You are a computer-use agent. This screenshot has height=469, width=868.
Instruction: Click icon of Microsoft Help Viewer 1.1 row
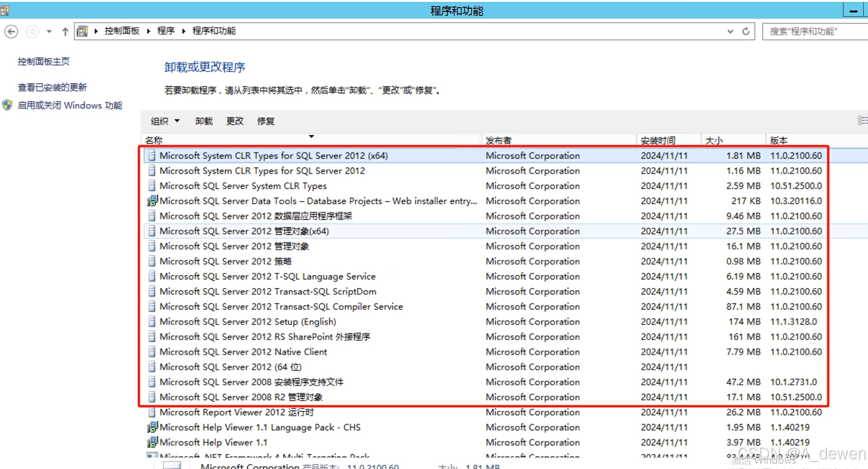[152, 442]
